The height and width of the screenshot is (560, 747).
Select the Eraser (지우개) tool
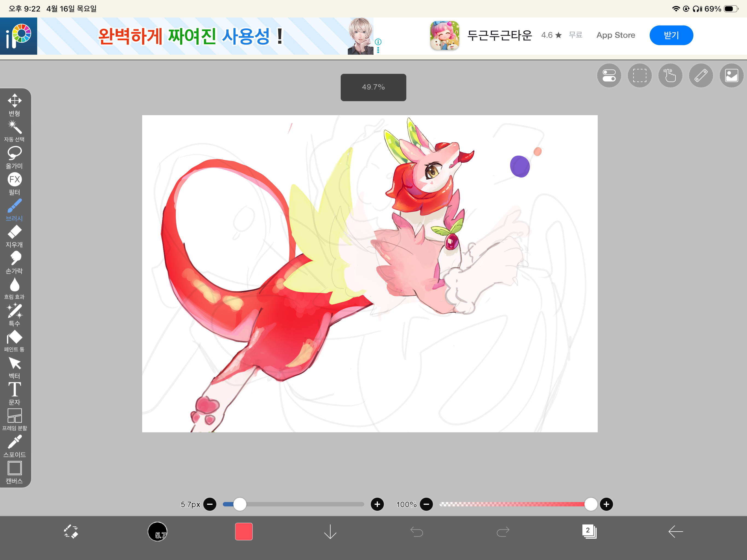(14, 236)
